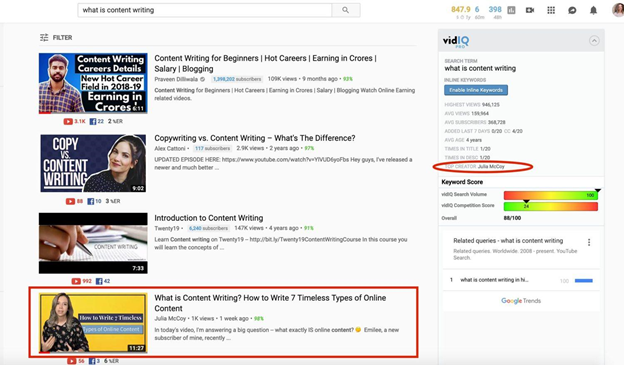The image size is (624, 365).
Task: Click the search box with 'what is content writing'
Action: pos(205,10)
